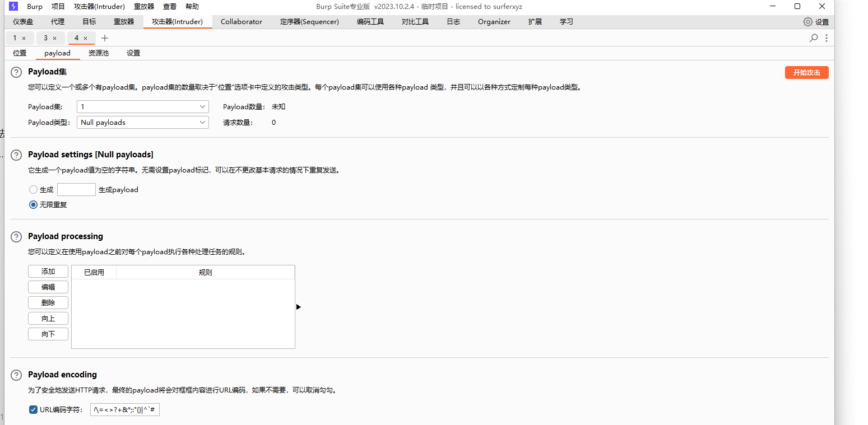Open help icon for Payload processing section
This screenshot has height=425, width=868.
coord(16,237)
